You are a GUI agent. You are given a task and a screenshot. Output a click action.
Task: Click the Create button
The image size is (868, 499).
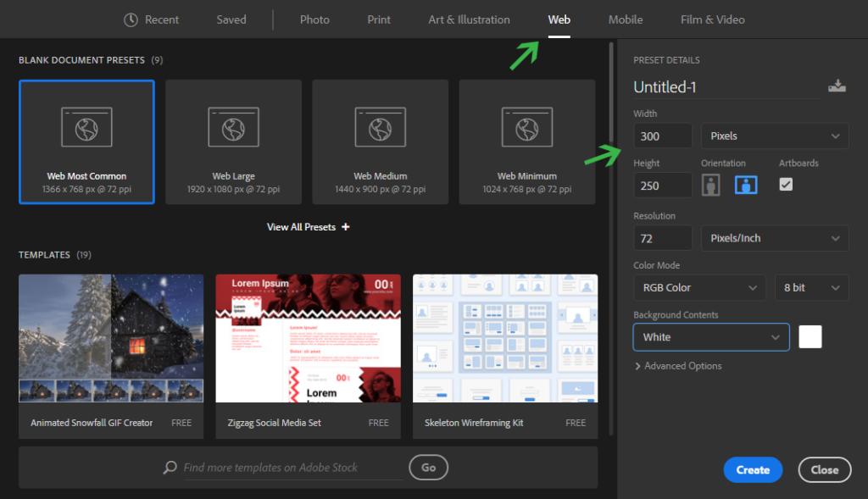pyautogui.click(x=753, y=469)
